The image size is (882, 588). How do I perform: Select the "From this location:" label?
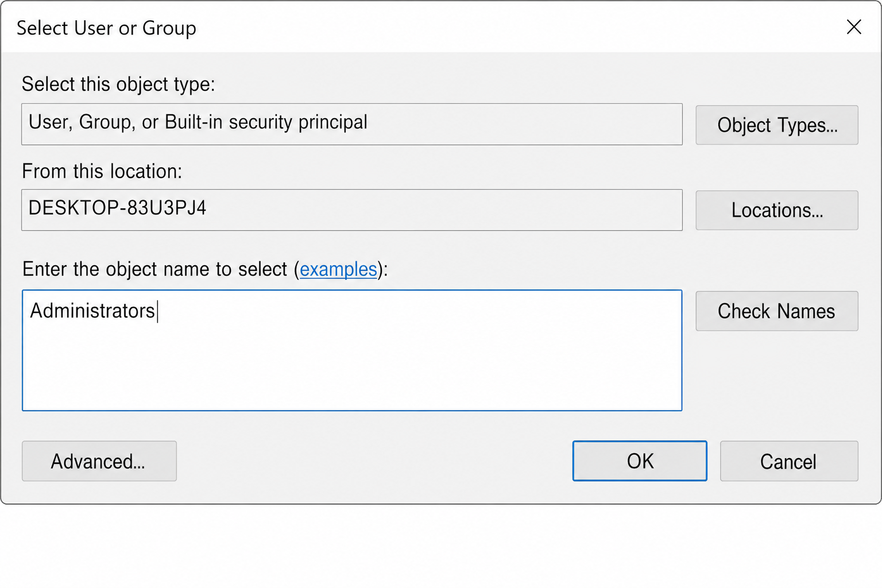(102, 171)
